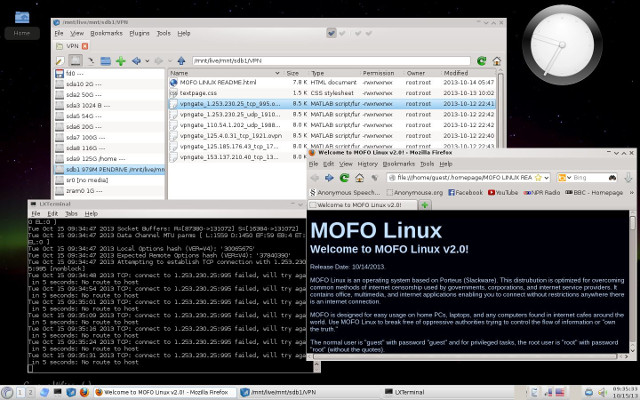The height and width of the screenshot is (400, 640).
Task: Select Welcome to MOFO Linux v2.0! Firefox tab
Action: 362,205
